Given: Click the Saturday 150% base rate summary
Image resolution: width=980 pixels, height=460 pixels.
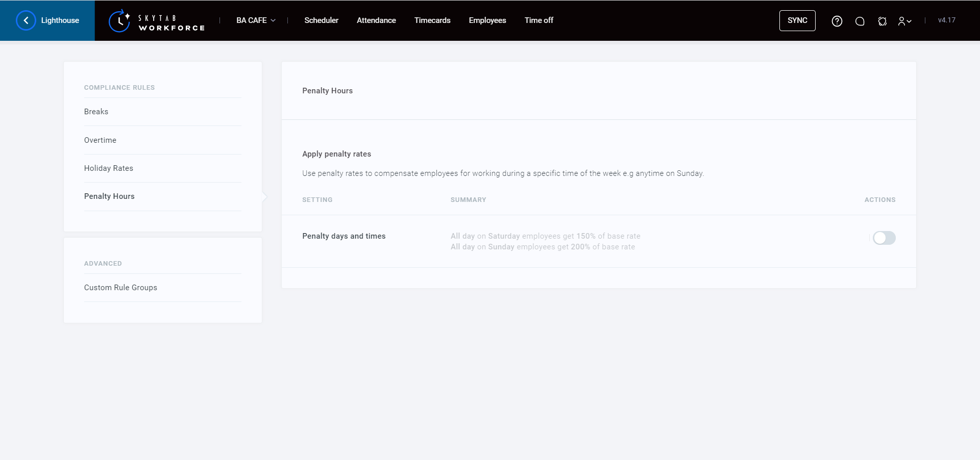Looking at the screenshot, I should coord(545,236).
